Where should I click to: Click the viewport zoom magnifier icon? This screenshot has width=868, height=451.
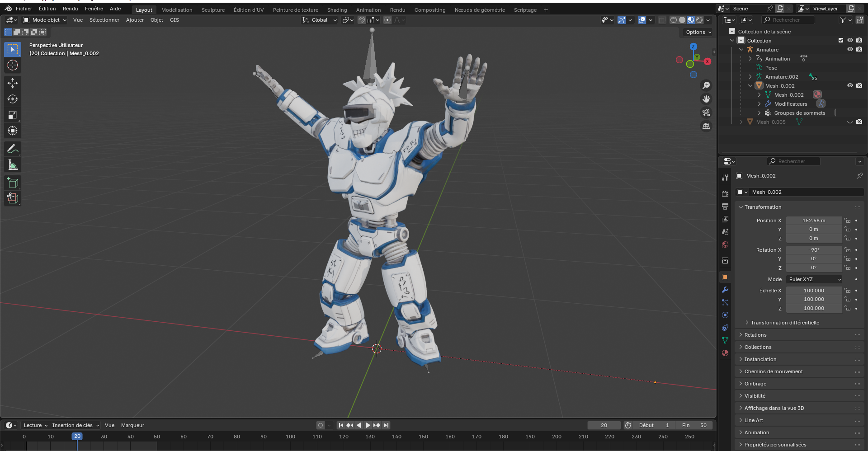(x=706, y=85)
